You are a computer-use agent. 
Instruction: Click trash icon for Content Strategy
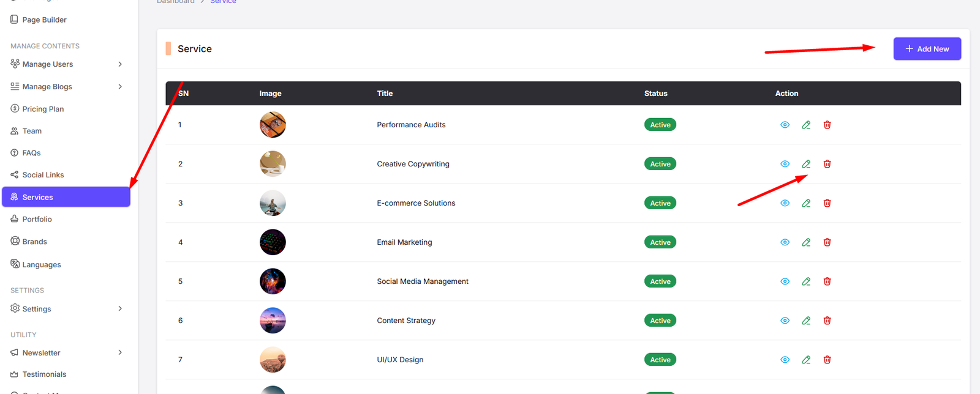[x=827, y=321]
